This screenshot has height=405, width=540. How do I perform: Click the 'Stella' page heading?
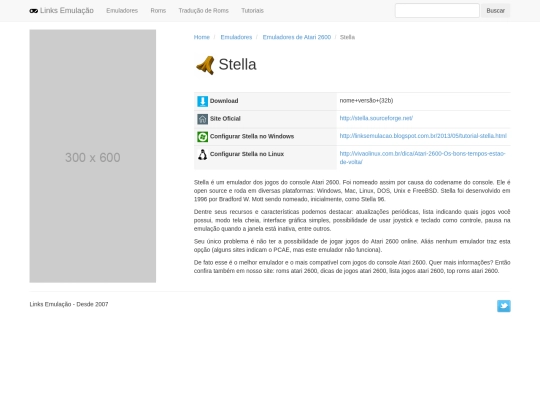point(237,64)
